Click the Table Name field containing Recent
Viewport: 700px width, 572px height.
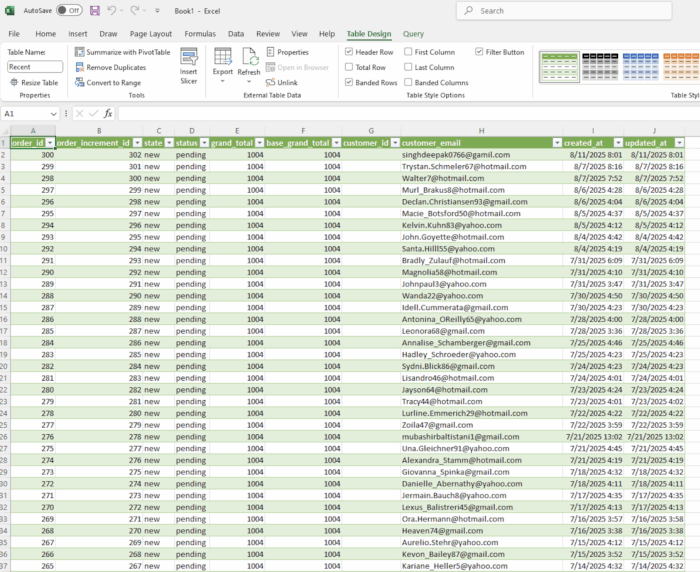35,67
